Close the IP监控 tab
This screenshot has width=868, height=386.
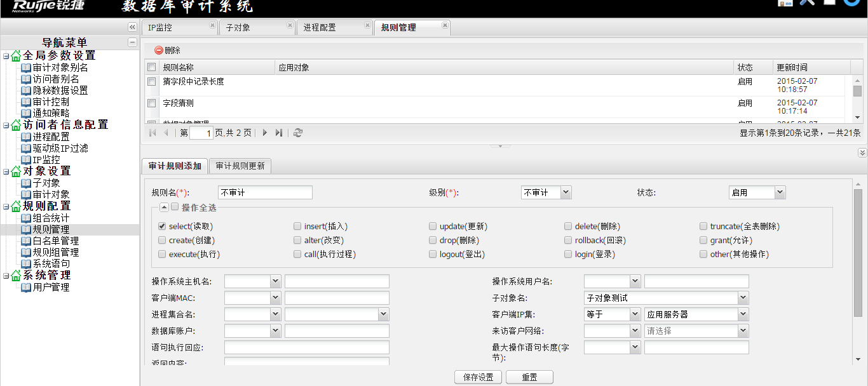[212, 26]
